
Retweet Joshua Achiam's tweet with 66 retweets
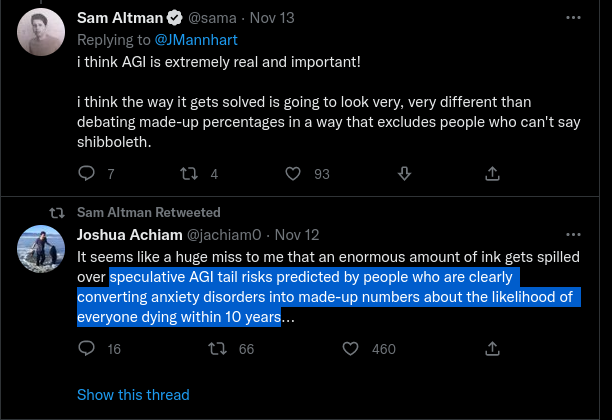pyautogui.click(x=215, y=349)
